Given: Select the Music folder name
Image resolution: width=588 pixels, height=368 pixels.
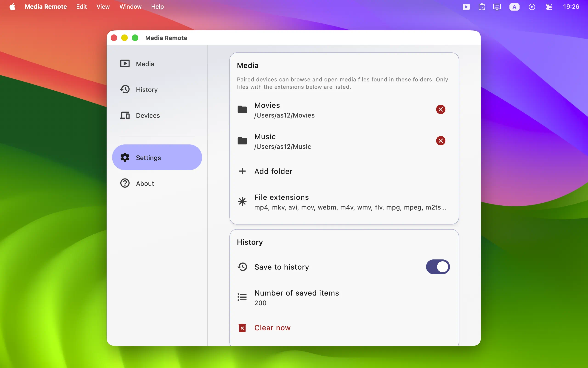Looking at the screenshot, I should click(x=265, y=137).
